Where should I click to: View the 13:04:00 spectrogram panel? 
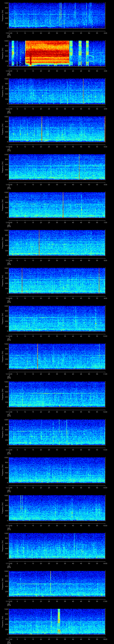[57, 129]
